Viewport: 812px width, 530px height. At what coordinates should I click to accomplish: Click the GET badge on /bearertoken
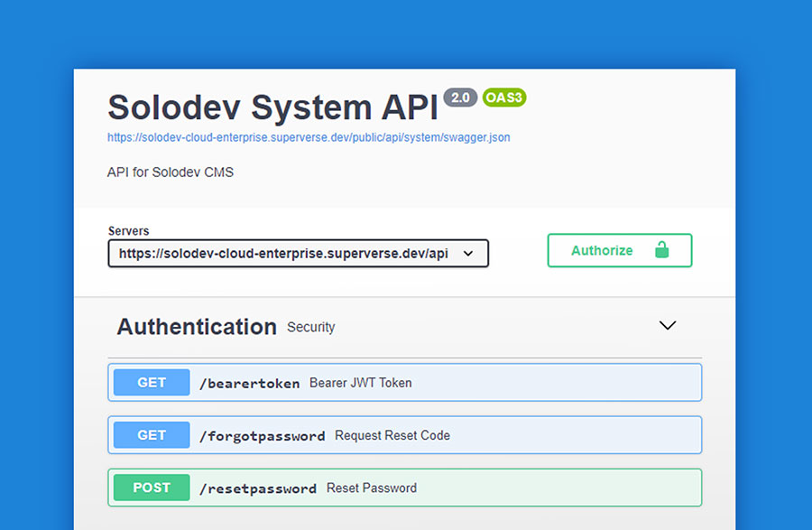(x=150, y=382)
